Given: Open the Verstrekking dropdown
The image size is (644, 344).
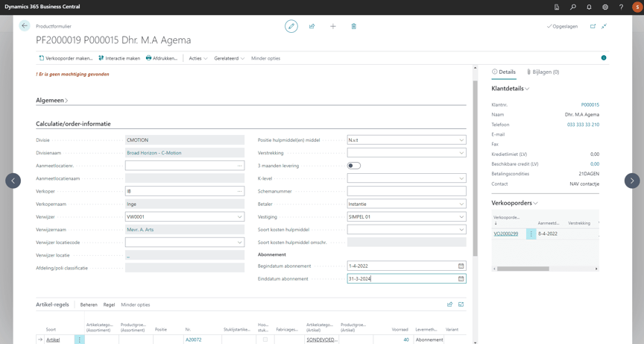Looking at the screenshot, I should 461,153.
